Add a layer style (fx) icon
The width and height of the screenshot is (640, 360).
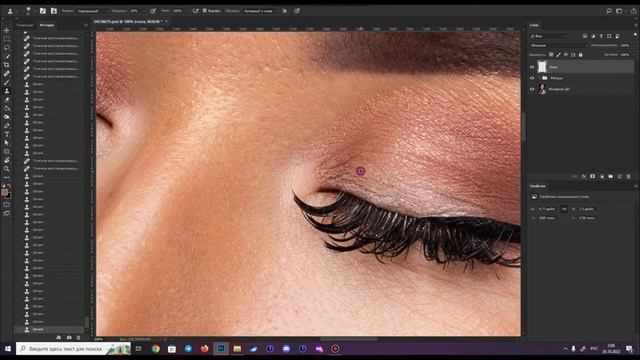584,176
